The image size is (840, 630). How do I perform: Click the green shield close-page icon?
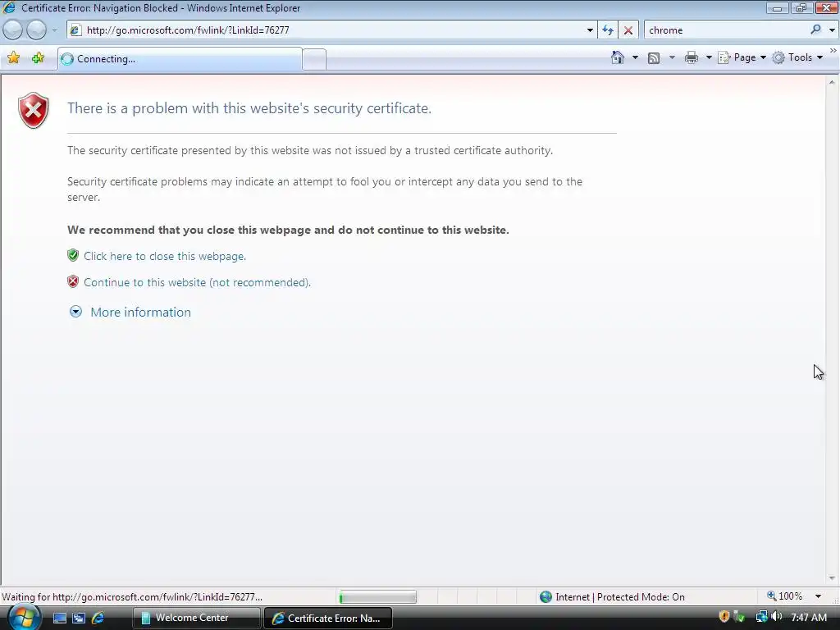point(73,255)
